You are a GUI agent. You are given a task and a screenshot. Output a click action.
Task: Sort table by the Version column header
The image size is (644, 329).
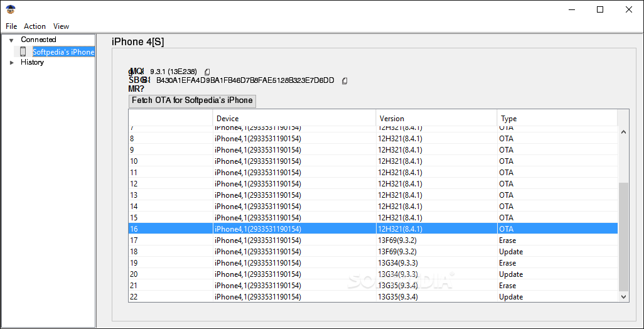(x=436, y=119)
